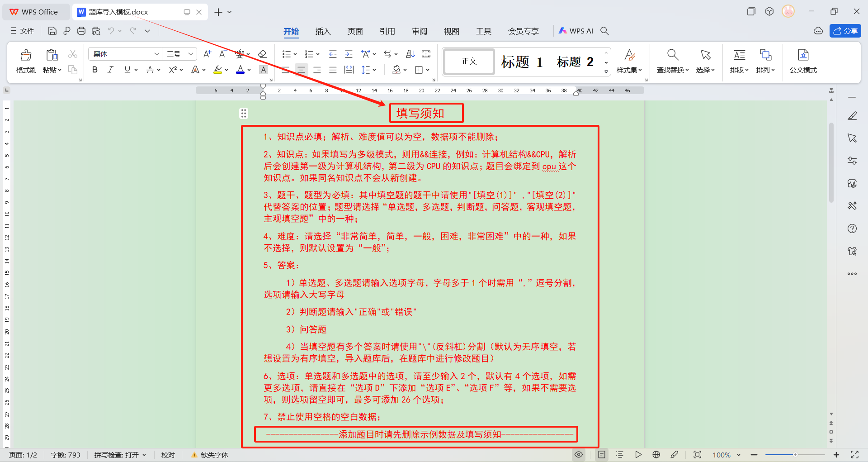
Task: Click the clear formatting eraser icon
Action: (262, 54)
